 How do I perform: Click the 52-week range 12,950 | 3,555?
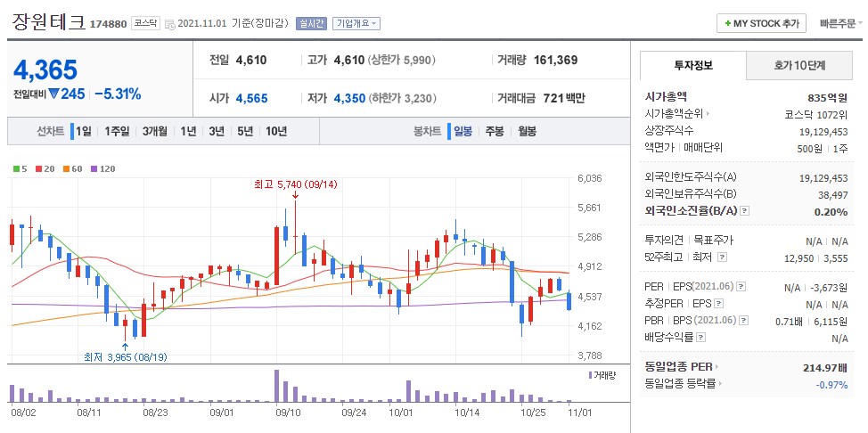pos(816,258)
